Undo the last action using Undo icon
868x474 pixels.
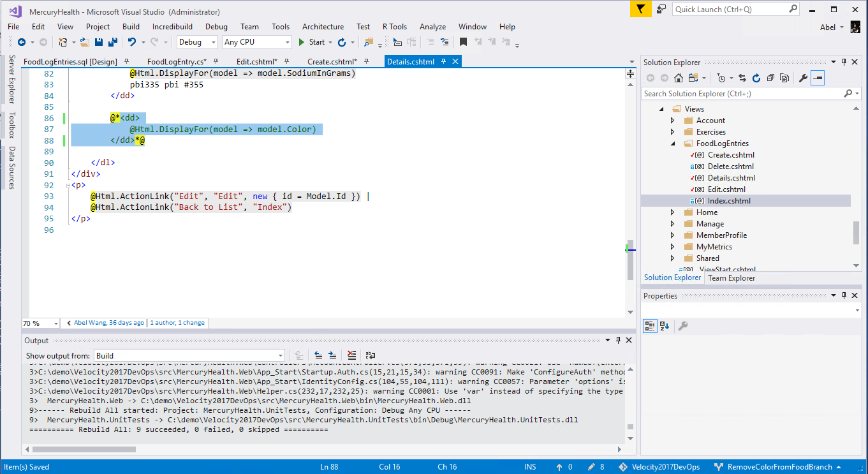pyautogui.click(x=131, y=42)
